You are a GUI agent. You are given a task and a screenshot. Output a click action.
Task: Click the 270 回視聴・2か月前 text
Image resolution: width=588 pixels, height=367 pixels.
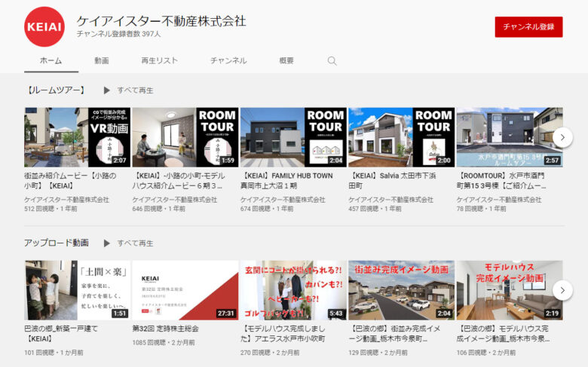(270, 353)
